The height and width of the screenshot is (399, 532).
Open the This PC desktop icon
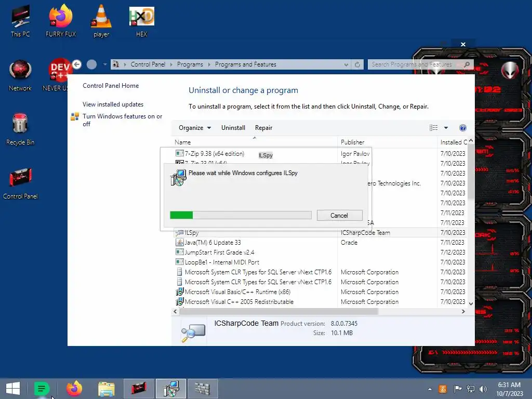coord(20,21)
